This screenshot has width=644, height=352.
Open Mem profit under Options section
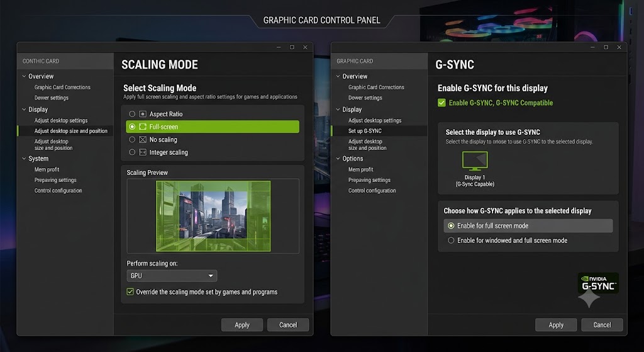[x=360, y=169]
